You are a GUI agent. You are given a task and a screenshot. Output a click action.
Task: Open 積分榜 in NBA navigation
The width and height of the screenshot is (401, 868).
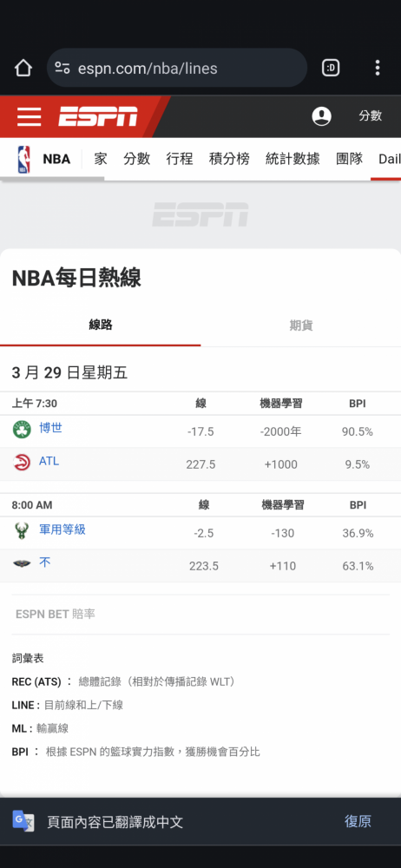(229, 159)
